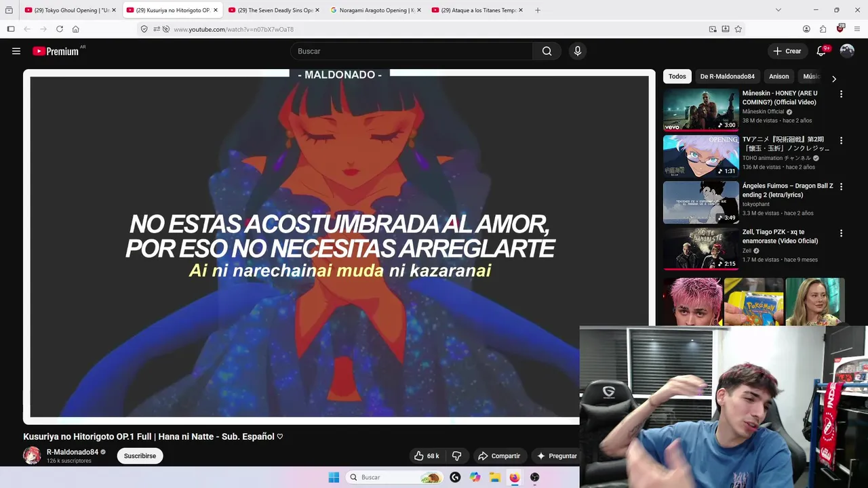Open File Explorer from the taskbar
Image resolution: width=868 pixels, height=488 pixels.
tap(495, 477)
